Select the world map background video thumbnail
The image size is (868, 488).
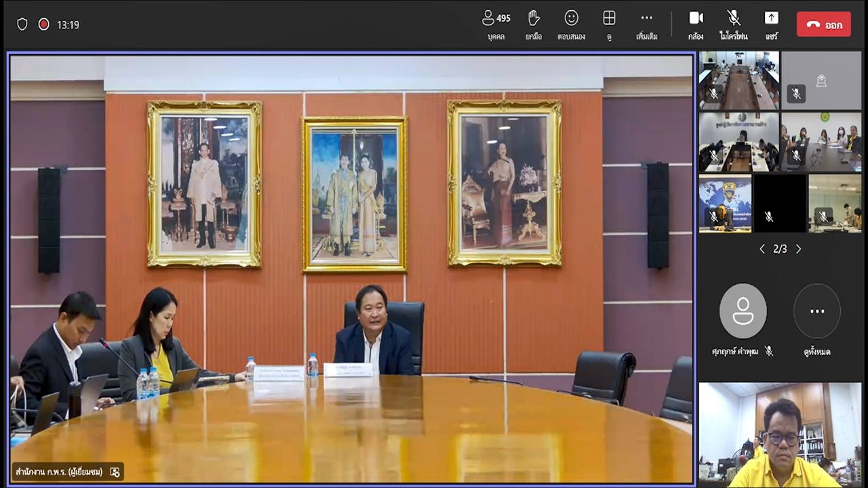pos(725,203)
